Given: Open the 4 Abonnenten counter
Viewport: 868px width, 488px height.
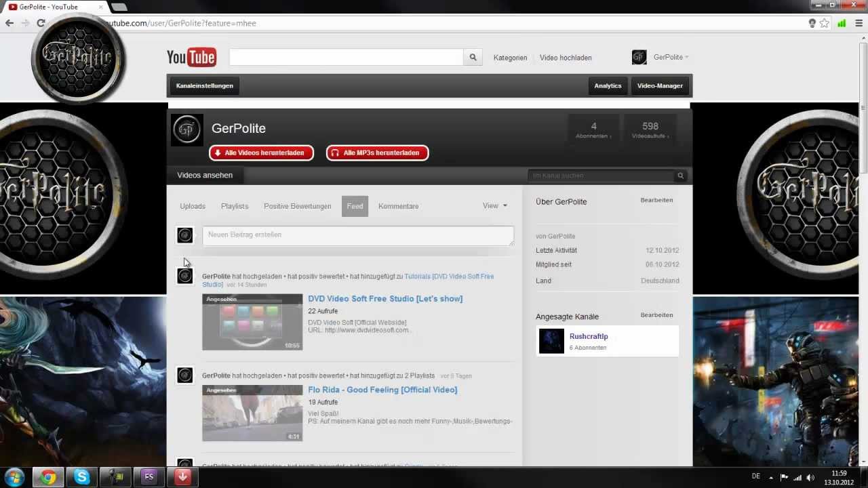Looking at the screenshot, I should [593, 129].
